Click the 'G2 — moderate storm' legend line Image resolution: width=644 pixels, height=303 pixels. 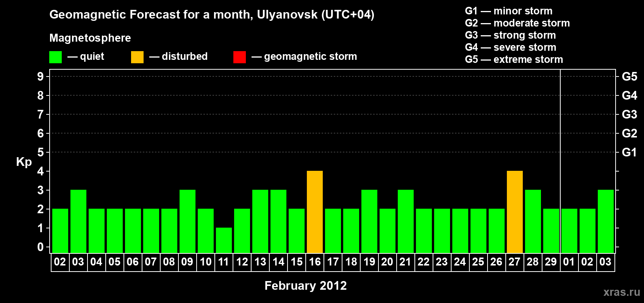tap(517, 23)
